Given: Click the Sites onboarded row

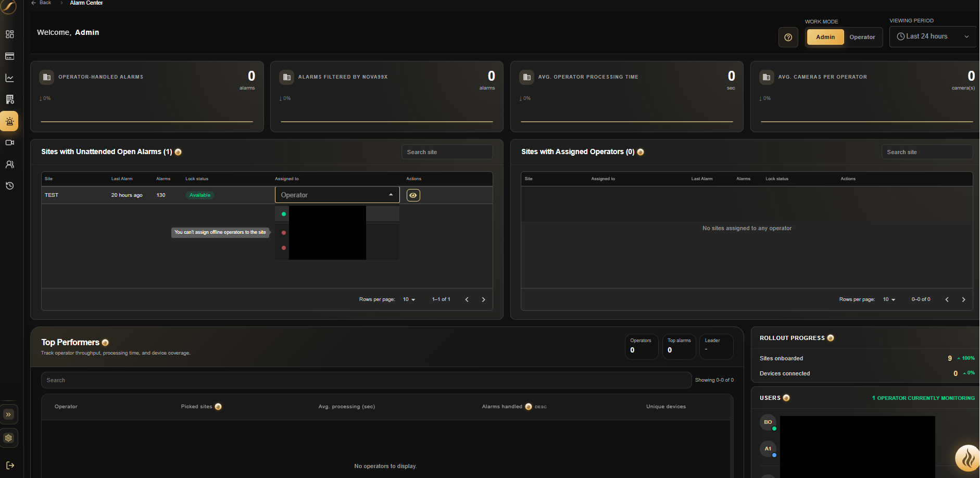Looking at the screenshot, I should pos(867,358).
